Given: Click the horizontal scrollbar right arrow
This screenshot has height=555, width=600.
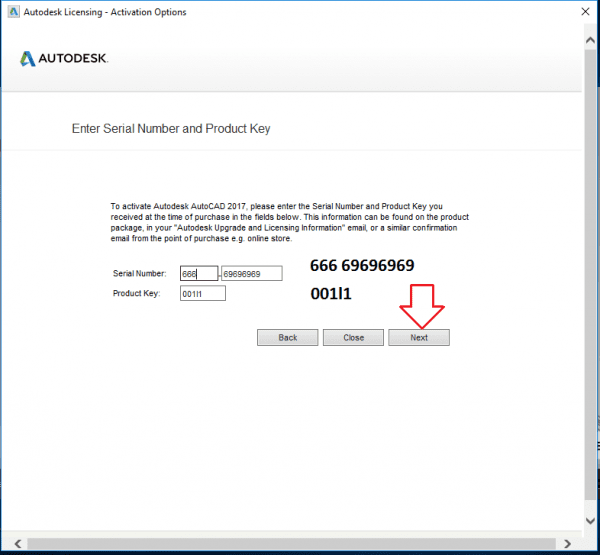Looking at the screenshot, I should click(567, 544).
